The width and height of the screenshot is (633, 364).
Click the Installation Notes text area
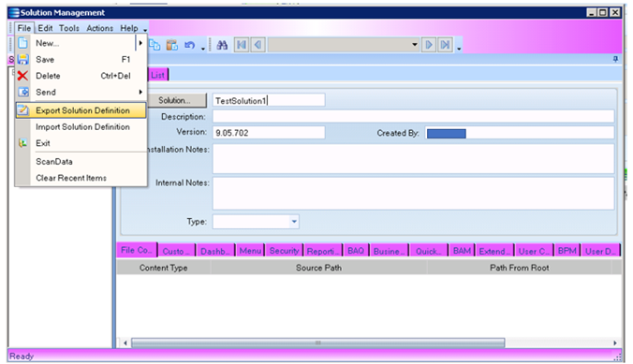click(x=413, y=158)
